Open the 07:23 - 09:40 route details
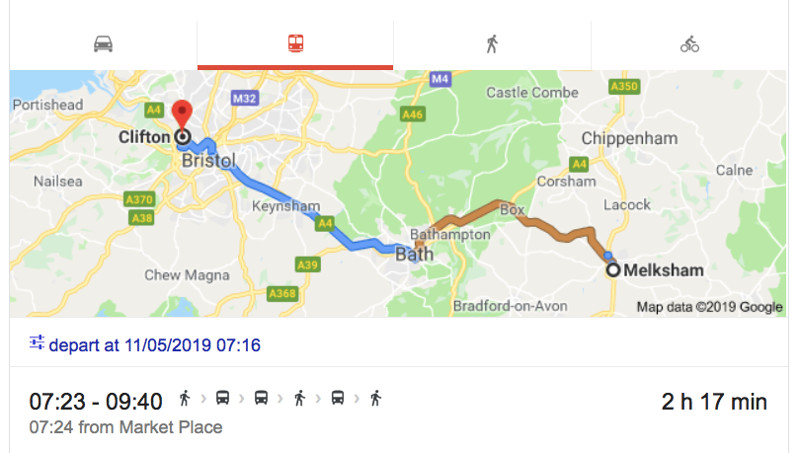This screenshot has width=800, height=453. pyautogui.click(x=96, y=402)
